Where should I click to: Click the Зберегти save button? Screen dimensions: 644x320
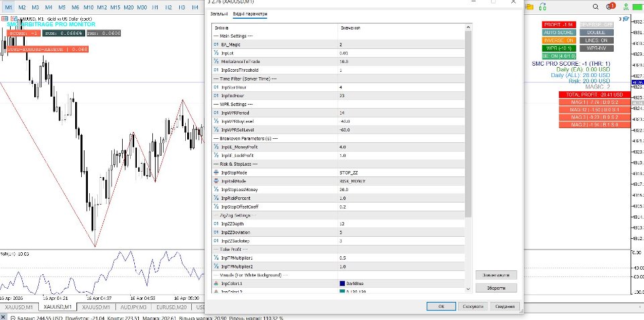pos(496,288)
